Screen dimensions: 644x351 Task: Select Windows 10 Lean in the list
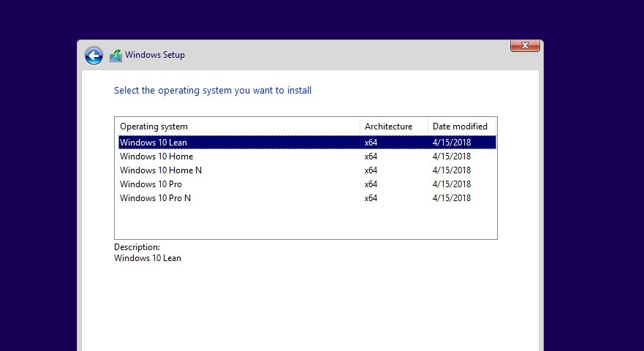point(154,143)
